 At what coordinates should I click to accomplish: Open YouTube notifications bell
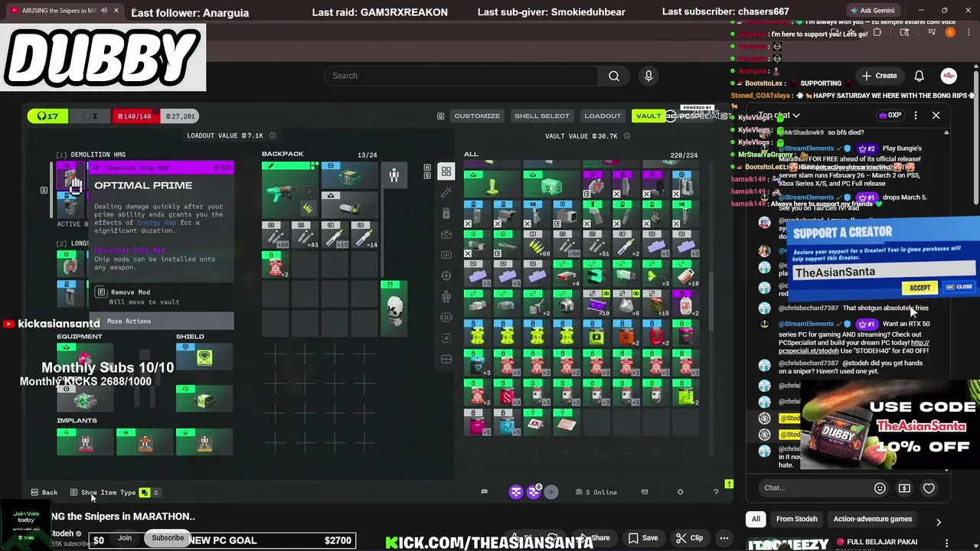tap(919, 76)
